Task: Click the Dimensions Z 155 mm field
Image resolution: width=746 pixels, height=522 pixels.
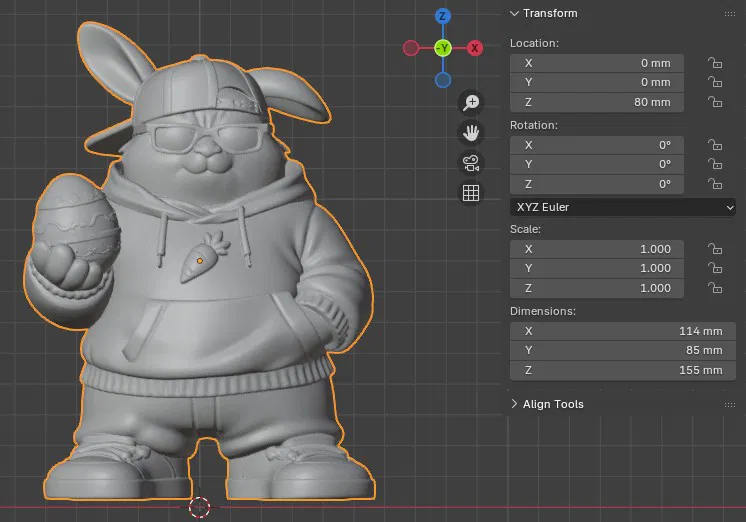Action: (x=623, y=370)
